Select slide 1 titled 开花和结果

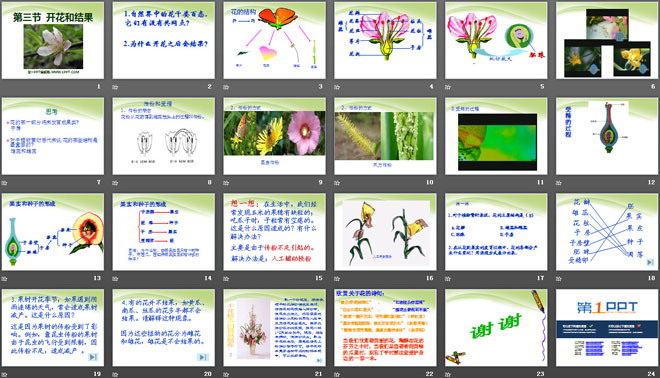click(53, 40)
